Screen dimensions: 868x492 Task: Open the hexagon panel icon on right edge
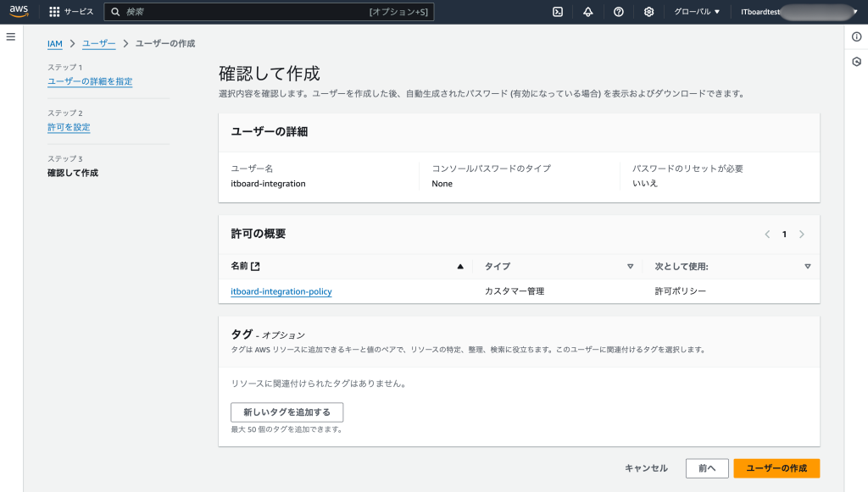[x=856, y=62]
